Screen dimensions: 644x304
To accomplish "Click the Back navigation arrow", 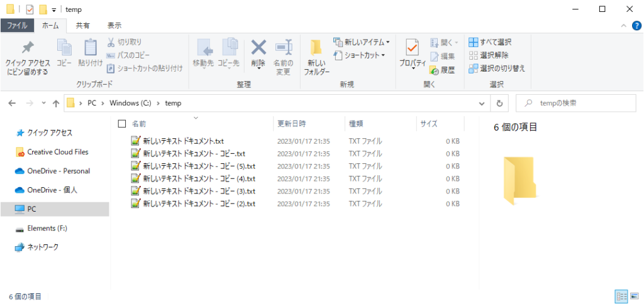I will (13, 104).
